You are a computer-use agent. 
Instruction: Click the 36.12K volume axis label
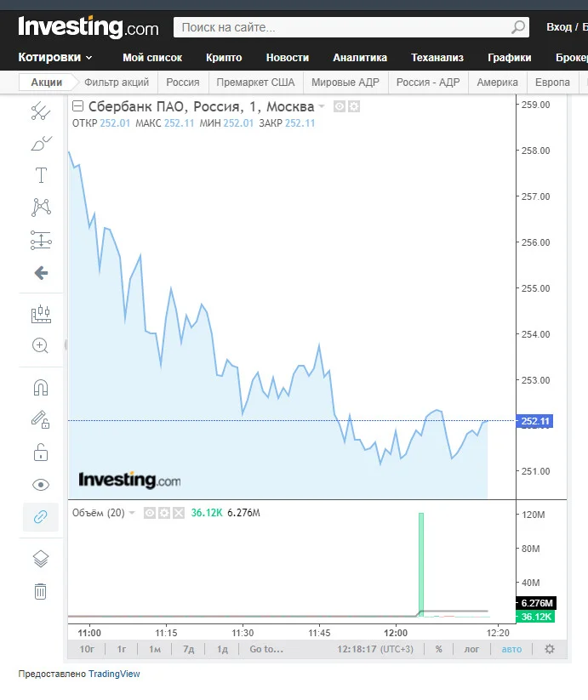pyautogui.click(x=535, y=617)
